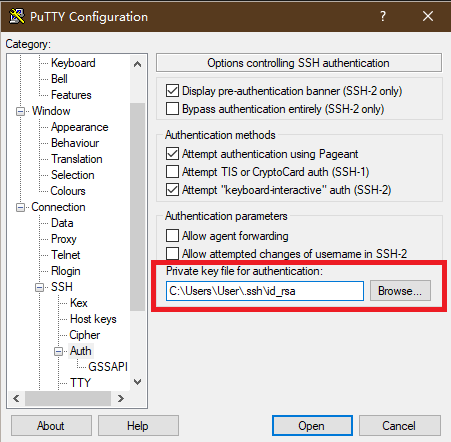
Task: Select Rlogin category item
Action: click(x=66, y=271)
